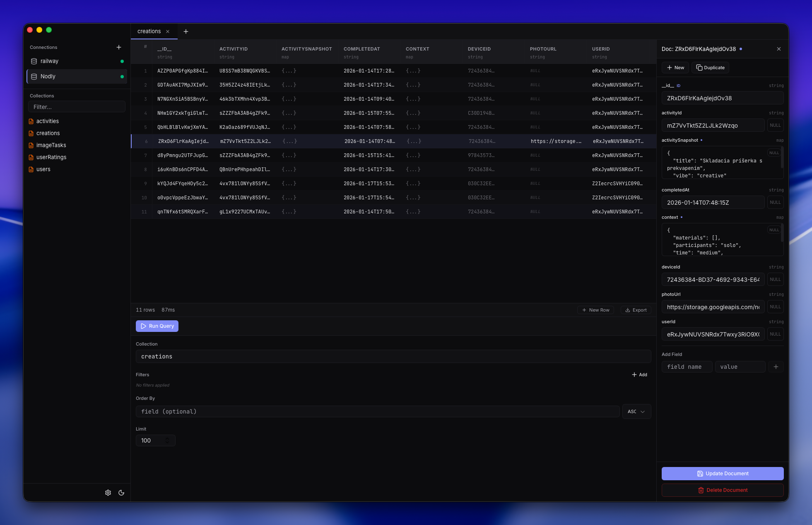812x525 pixels.
Task: Add a new filter
Action: [640, 375]
